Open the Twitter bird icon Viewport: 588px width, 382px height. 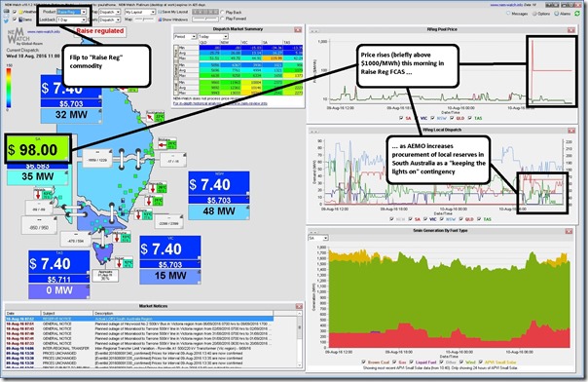(7, 20)
